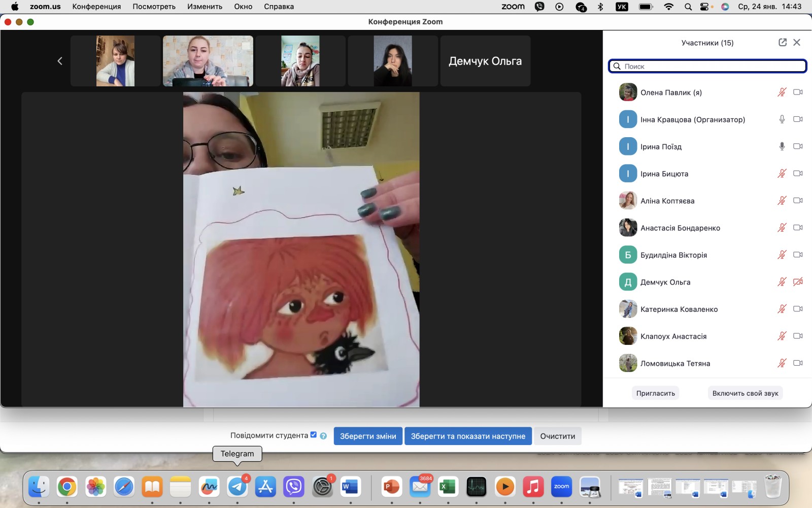
Task: Click the Пригласить button
Action: click(655, 393)
